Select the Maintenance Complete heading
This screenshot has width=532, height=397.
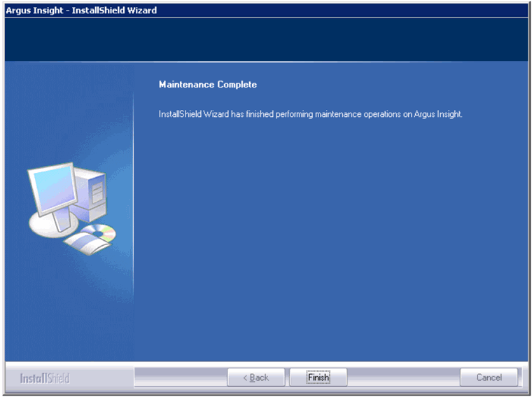pyautogui.click(x=208, y=85)
